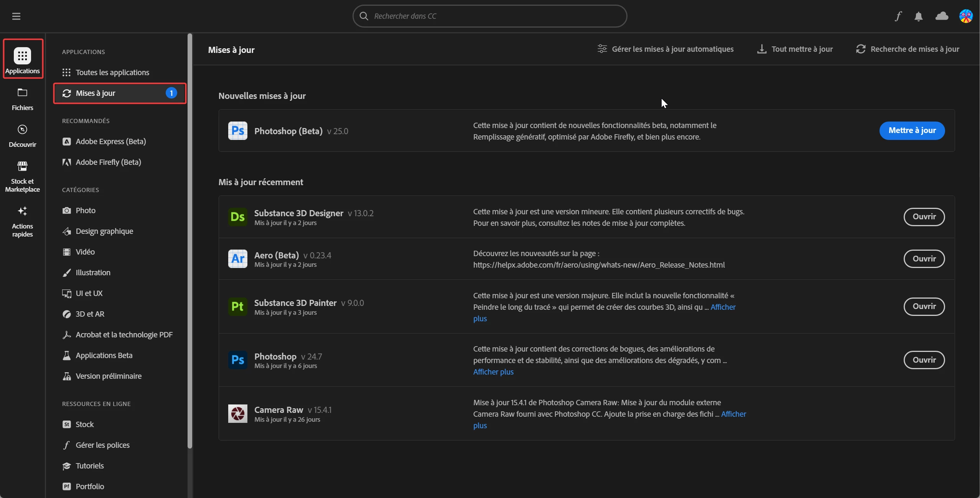Open the Découvrir section
The image size is (980, 498).
(x=22, y=136)
